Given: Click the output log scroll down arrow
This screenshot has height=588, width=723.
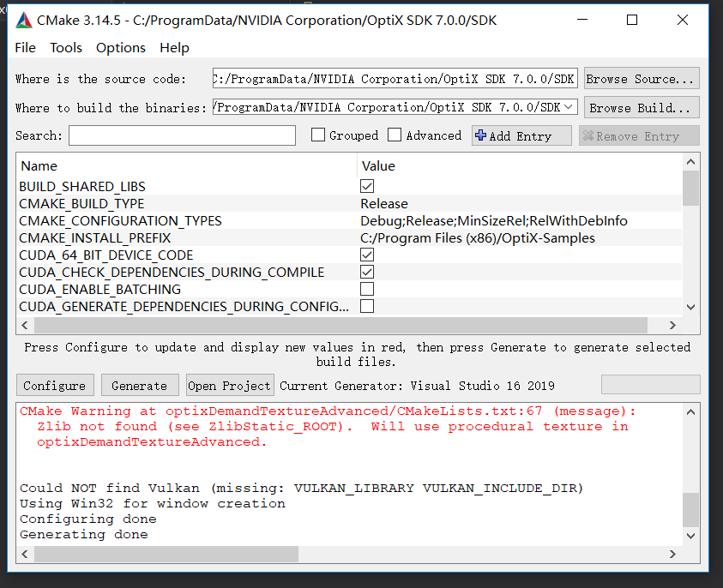Looking at the screenshot, I should coord(690,536).
